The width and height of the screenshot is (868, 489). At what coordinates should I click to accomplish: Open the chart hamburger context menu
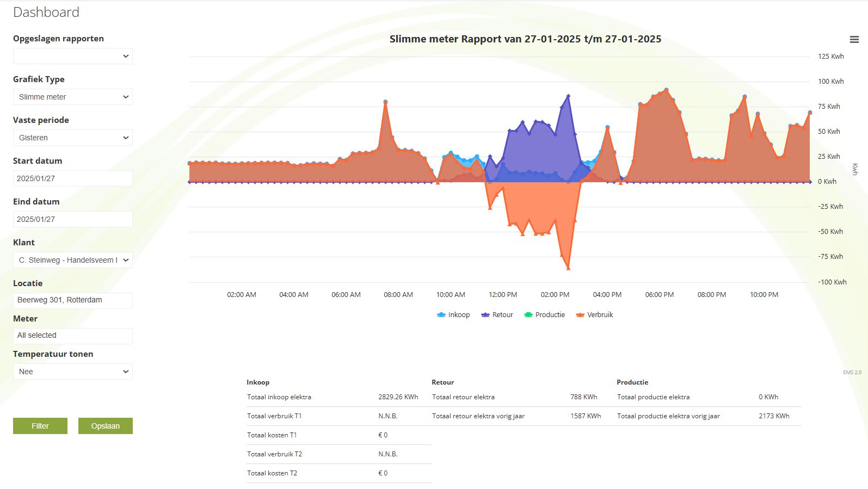point(854,39)
